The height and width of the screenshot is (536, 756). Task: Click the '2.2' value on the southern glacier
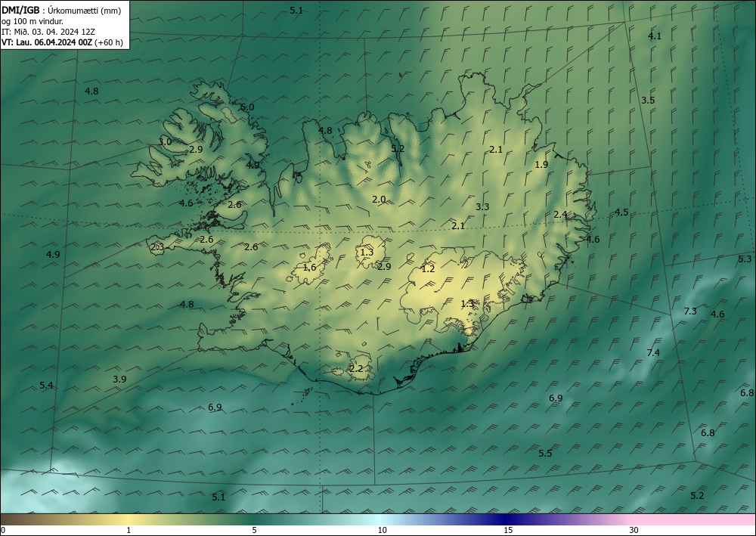pos(356,369)
